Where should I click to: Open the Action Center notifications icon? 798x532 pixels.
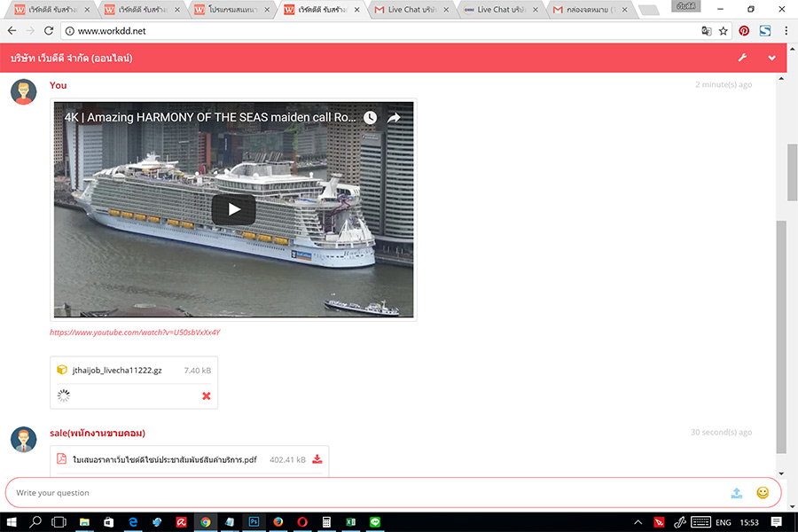click(776, 522)
